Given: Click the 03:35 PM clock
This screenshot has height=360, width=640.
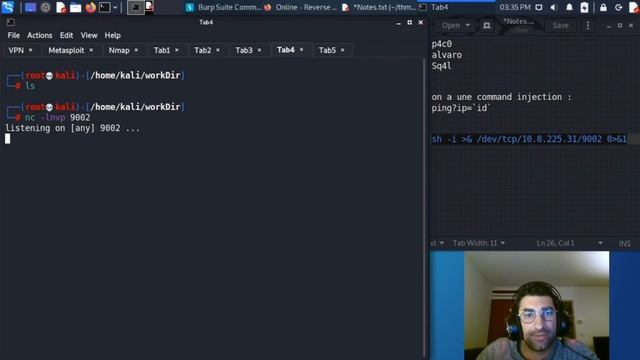Looking at the screenshot, I should [x=515, y=7].
